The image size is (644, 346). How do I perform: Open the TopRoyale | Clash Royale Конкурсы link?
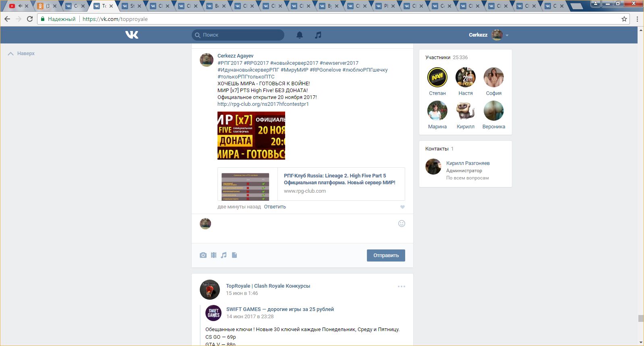coord(268,286)
